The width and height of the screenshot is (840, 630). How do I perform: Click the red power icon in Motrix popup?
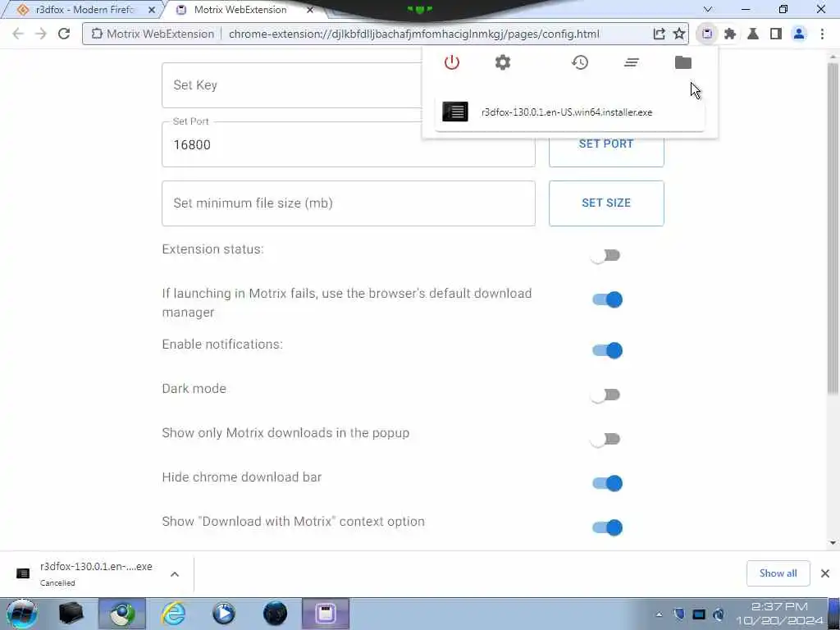click(x=452, y=62)
